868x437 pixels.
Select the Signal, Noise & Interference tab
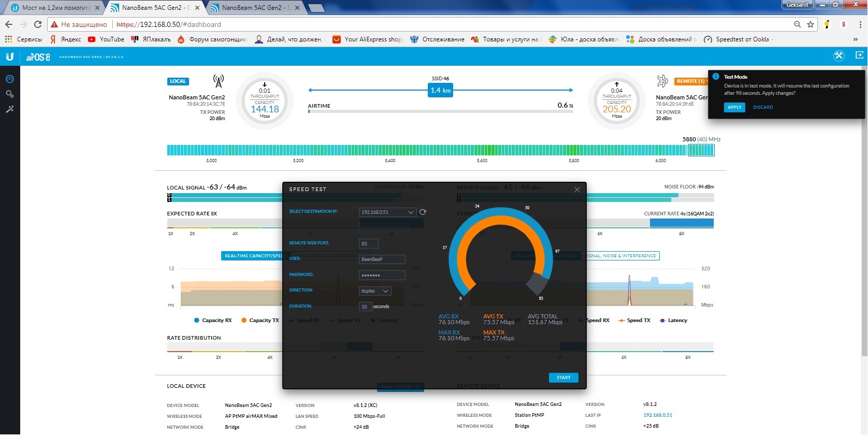pyautogui.click(x=621, y=256)
